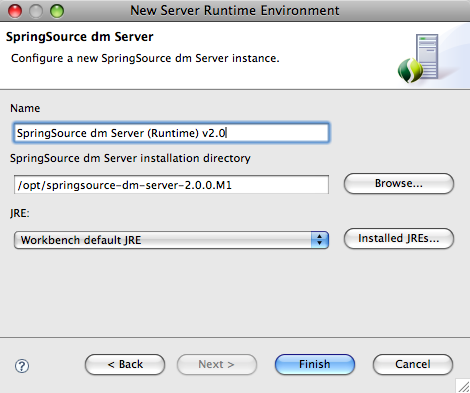The width and height of the screenshot is (470, 393).
Task: Open the Installed JREs... dialog
Action: pyautogui.click(x=399, y=239)
